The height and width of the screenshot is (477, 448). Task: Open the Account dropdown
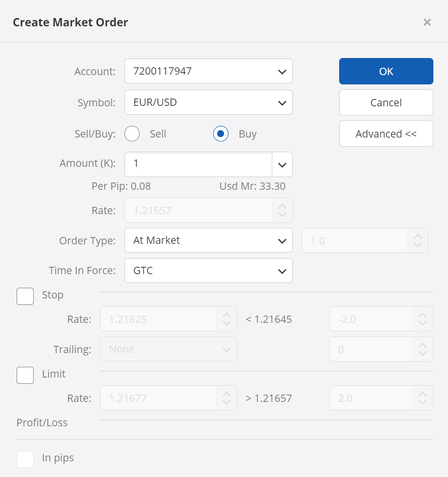(208, 71)
